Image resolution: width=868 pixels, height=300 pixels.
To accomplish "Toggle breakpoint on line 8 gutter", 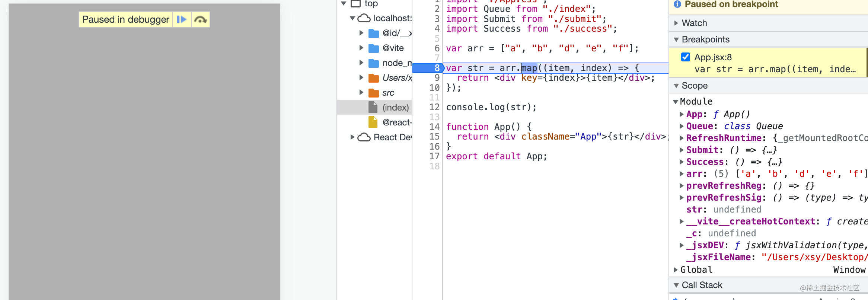I will click(427, 68).
